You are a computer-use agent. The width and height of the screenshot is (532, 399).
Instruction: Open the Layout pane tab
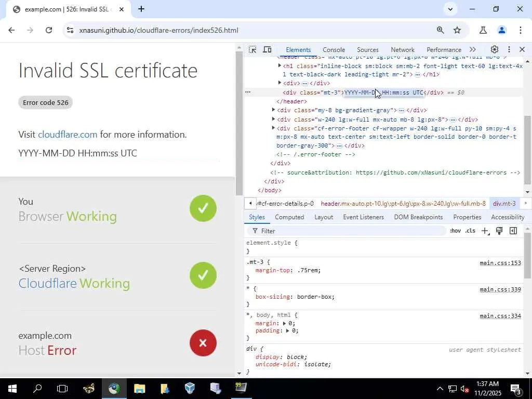324,217
